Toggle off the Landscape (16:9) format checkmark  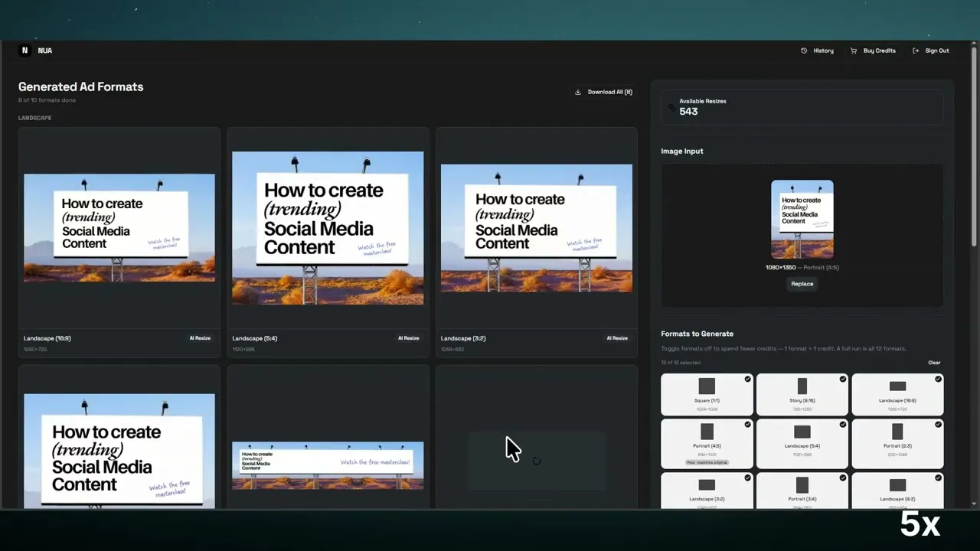[938, 379]
